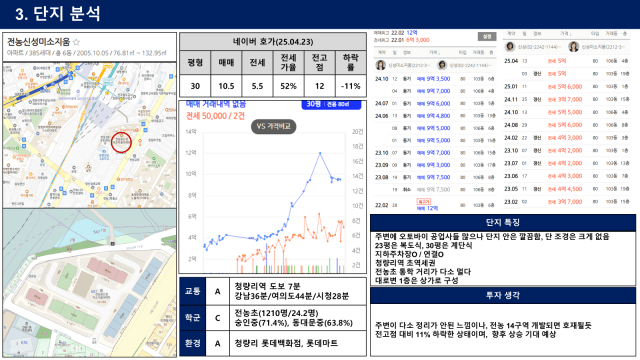The height and width of the screenshot is (360, 640).
Task: Select the 네이버 호가(25.04.23) table header
Action: pyautogui.click(x=273, y=42)
